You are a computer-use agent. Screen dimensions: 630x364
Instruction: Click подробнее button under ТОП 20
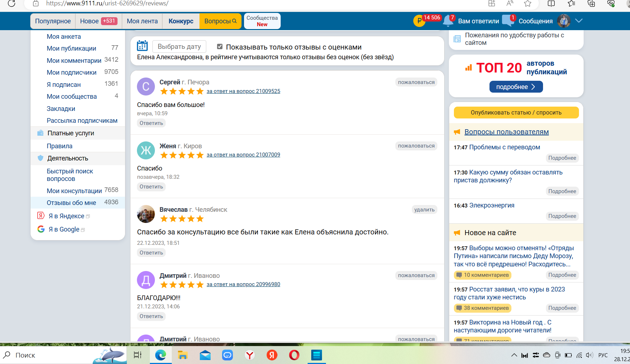coord(516,87)
